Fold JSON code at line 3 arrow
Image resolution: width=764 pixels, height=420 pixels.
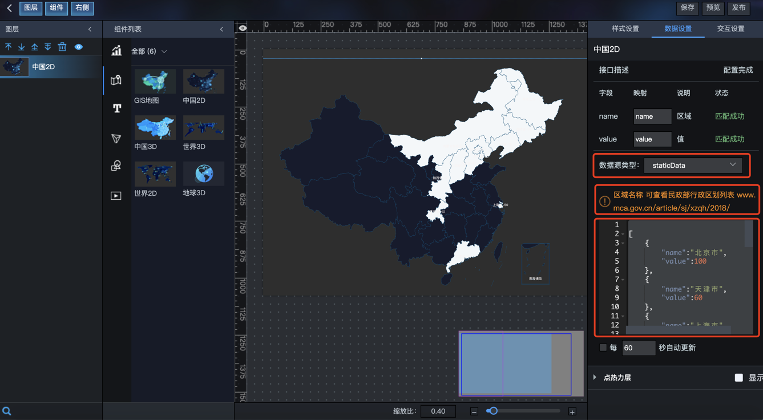(x=623, y=243)
